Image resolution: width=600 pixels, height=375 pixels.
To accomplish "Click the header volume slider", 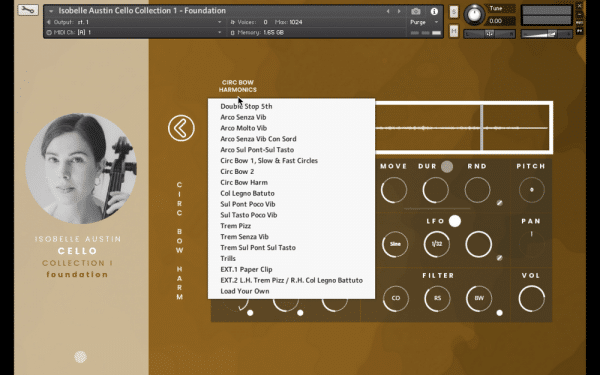I will click(x=547, y=34).
